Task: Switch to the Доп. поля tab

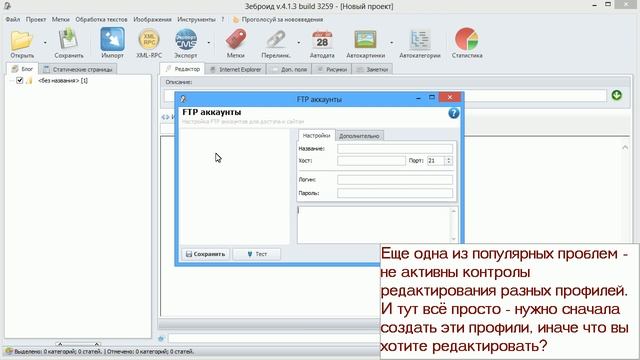Action: coord(289,69)
